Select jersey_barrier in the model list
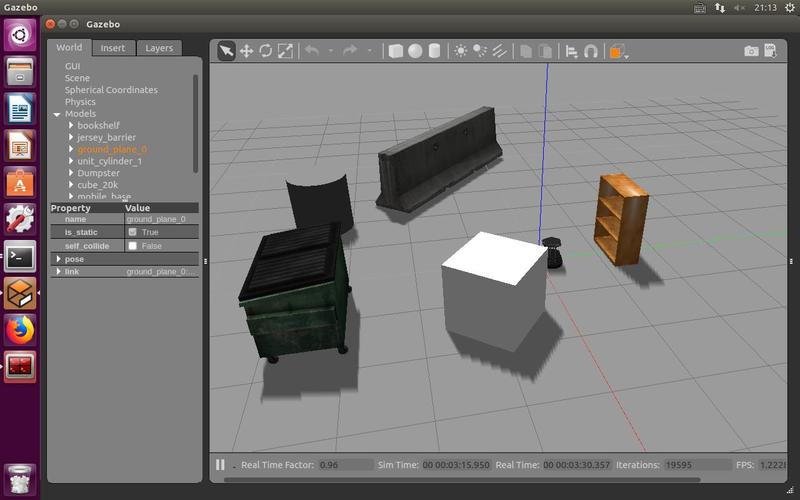 (x=106, y=137)
